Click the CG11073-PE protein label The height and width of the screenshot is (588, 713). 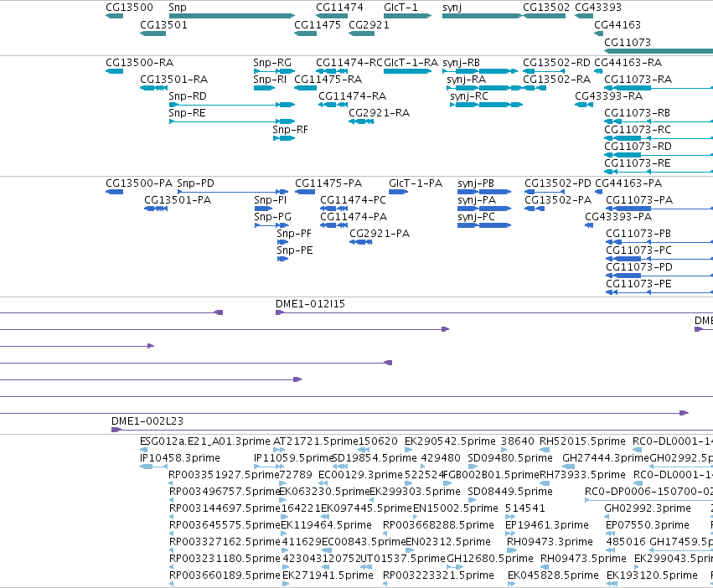[x=638, y=284]
